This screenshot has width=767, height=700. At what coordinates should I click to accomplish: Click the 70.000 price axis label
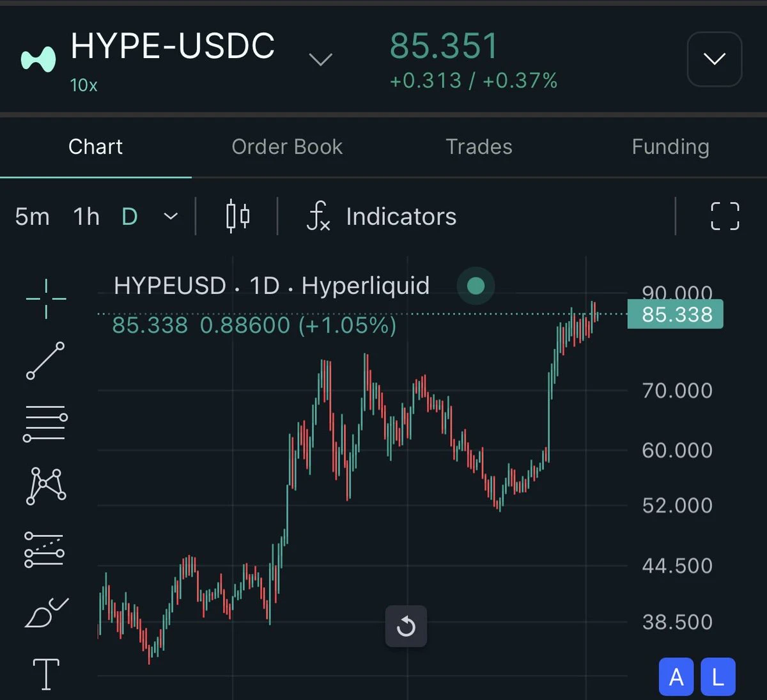click(x=677, y=390)
